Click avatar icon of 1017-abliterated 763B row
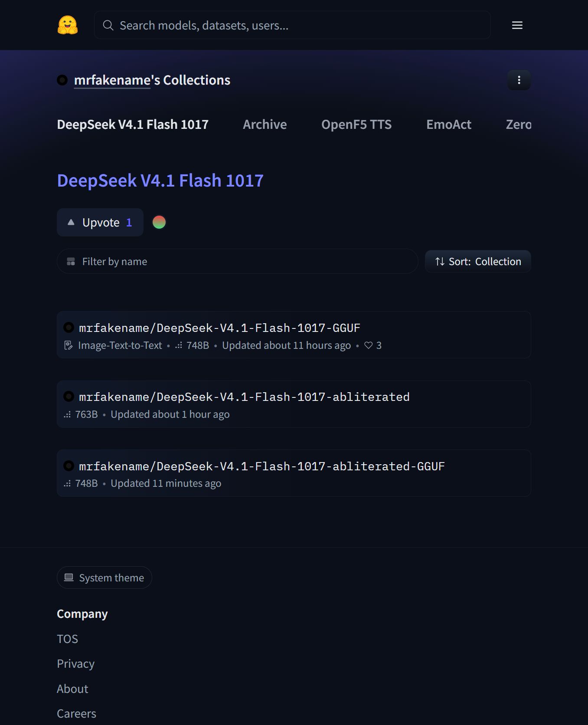 69,396
